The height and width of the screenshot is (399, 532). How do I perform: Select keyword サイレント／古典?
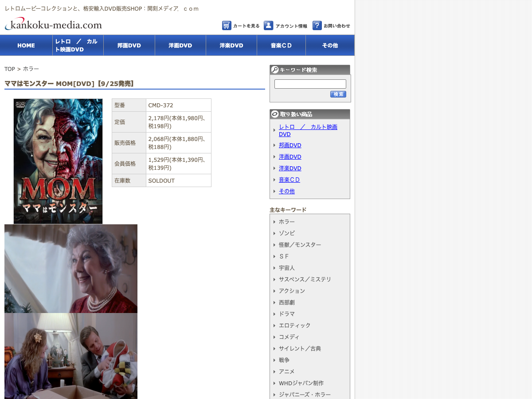[x=300, y=348]
